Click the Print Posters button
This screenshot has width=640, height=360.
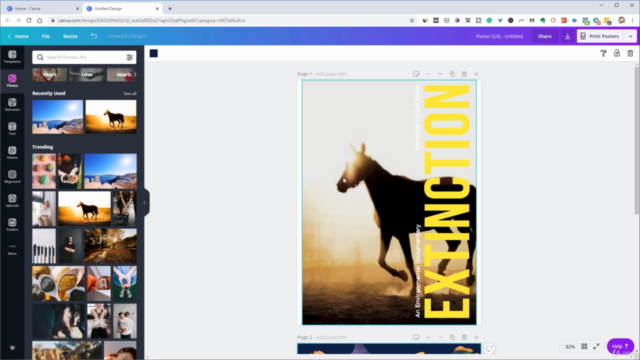601,36
